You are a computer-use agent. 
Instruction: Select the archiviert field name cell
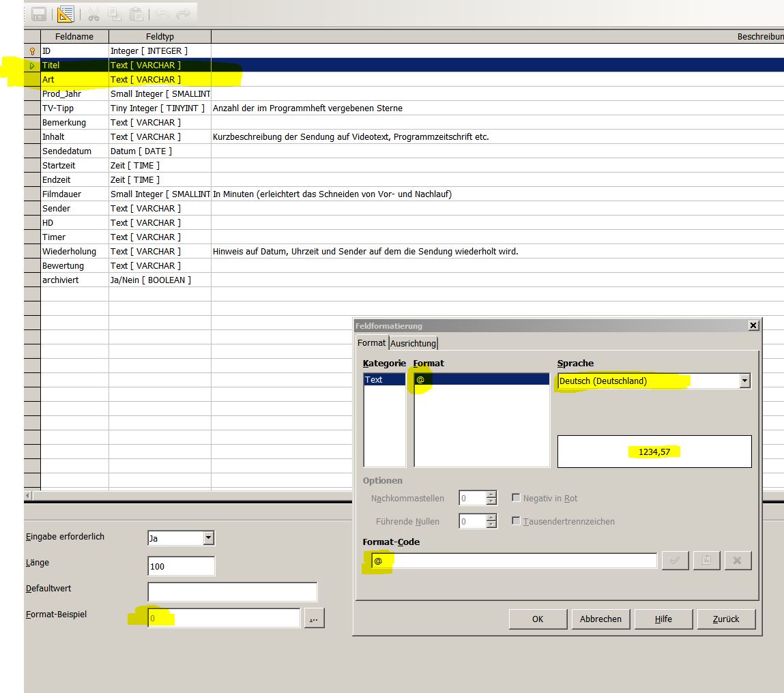(74, 280)
